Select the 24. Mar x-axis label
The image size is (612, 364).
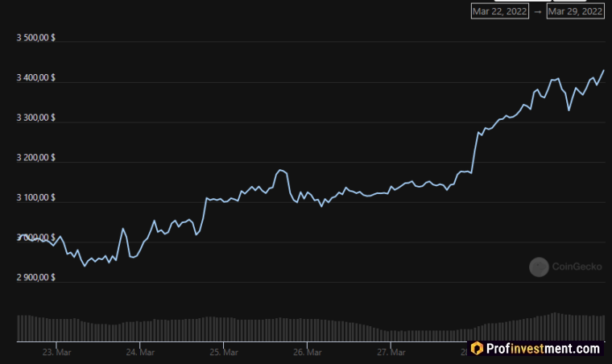pyautogui.click(x=141, y=352)
